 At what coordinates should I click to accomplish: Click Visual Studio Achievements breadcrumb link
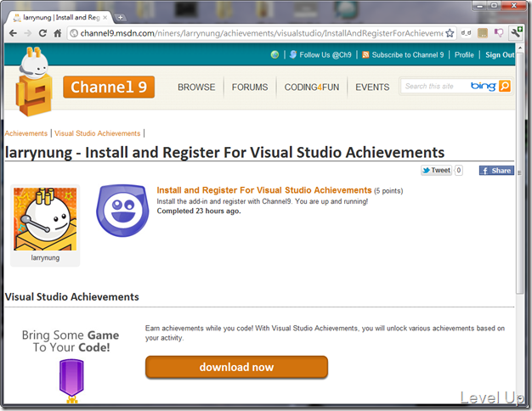click(98, 133)
